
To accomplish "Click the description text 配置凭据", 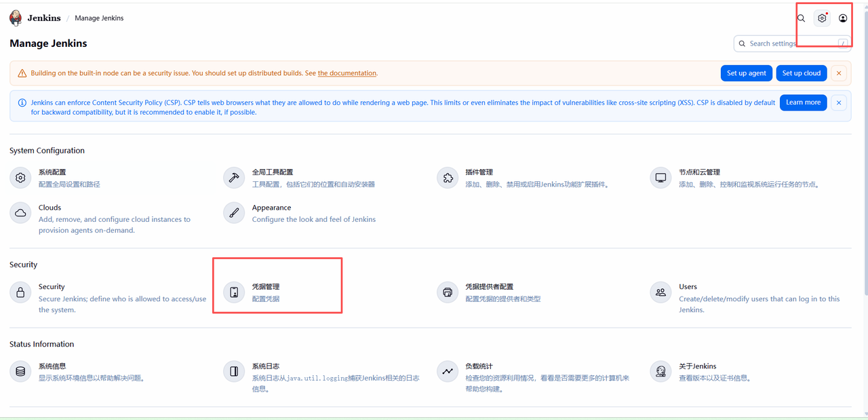I will pyautogui.click(x=266, y=299).
